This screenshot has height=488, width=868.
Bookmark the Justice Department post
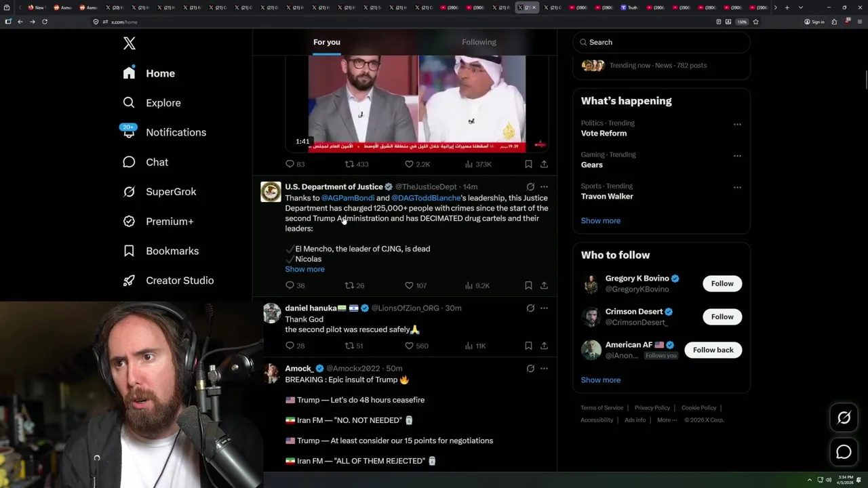(x=528, y=285)
